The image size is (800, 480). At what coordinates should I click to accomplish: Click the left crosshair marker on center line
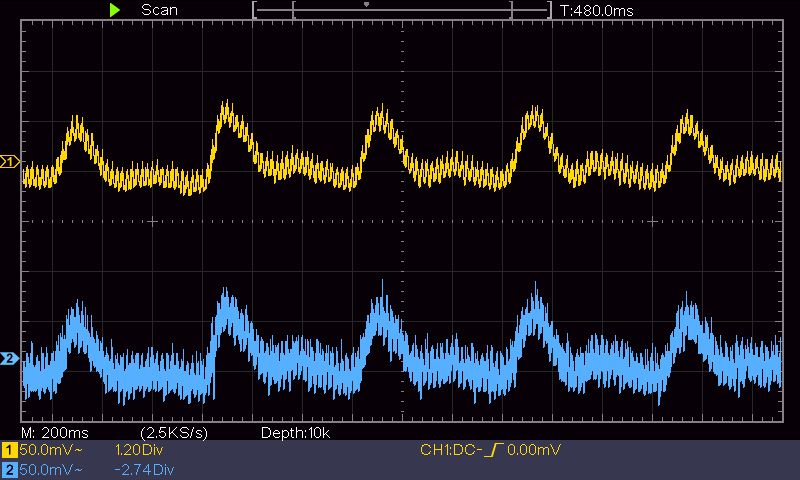152,221
